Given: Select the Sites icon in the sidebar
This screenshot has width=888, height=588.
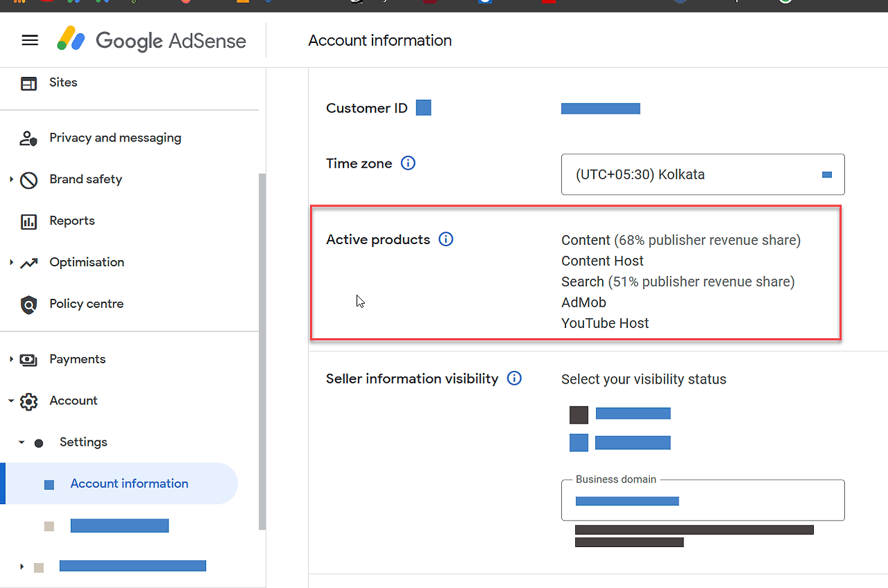Looking at the screenshot, I should (x=28, y=82).
